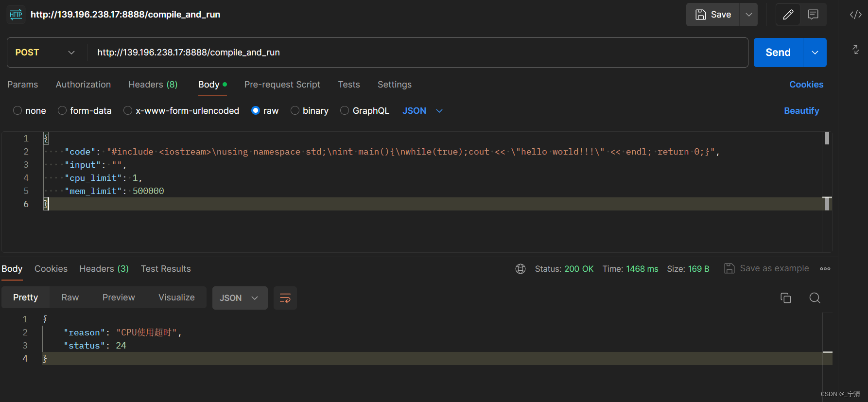This screenshot has height=402, width=868.
Task: Open the Settings tab
Action: 395,85
